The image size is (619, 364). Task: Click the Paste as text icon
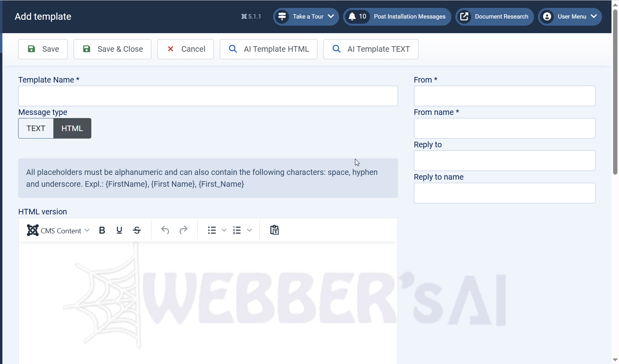[x=275, y=230]
